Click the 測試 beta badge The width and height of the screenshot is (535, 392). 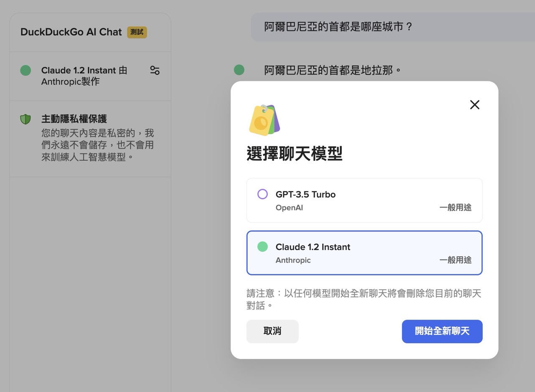pyautogui.click(x=137, y=32)
